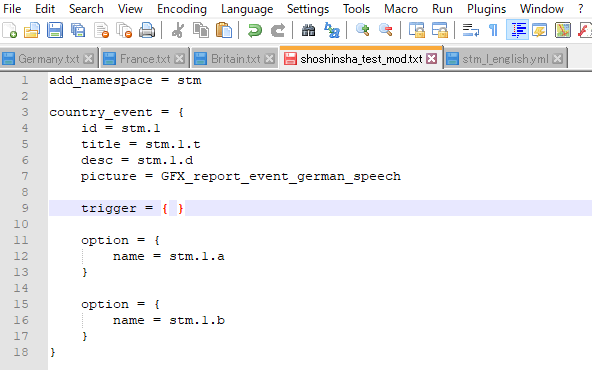This screenshot has width=592, height=370.
Task: Close all documents toolbar icon
Action: (124, 30)
